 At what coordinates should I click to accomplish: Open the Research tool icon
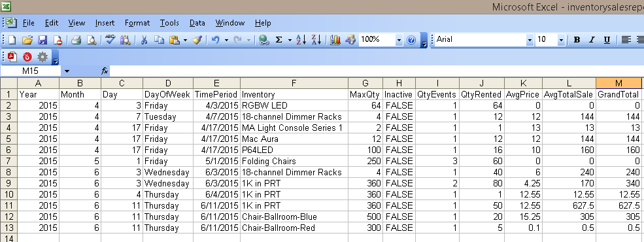pyautogui.click(x=126, y=40)
